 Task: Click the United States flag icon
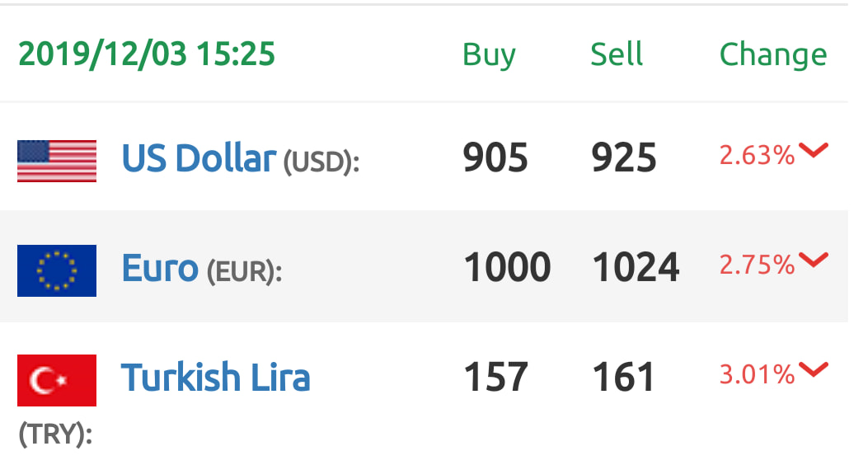click(x=56, y=161)
